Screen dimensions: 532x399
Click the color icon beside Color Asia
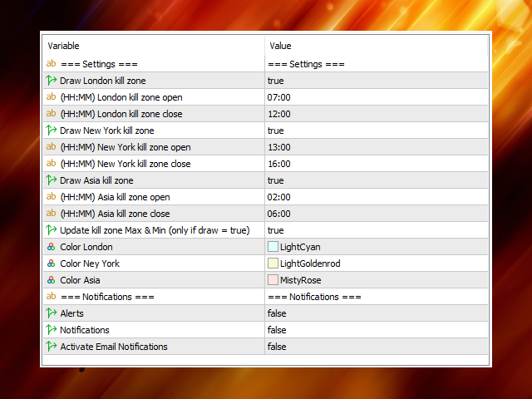coord(51,280)
